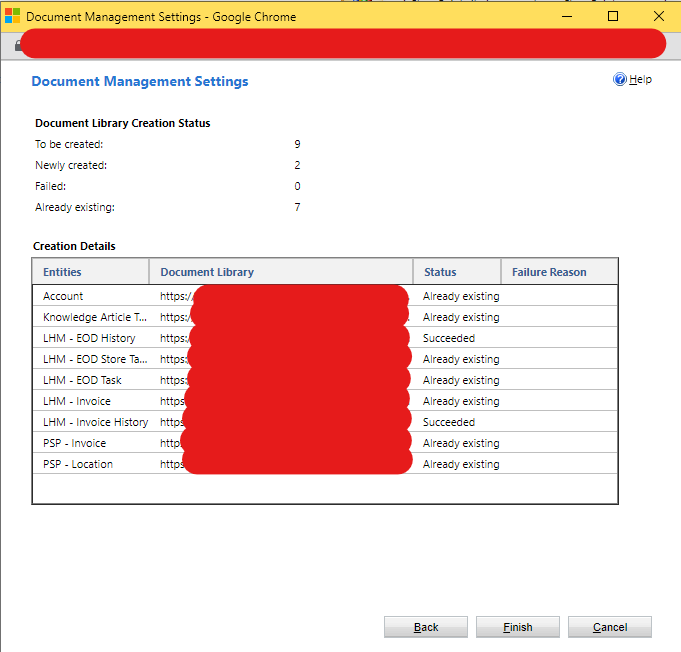
Task: Click the Failure Reason column header
Action: [x=549, y=272]
